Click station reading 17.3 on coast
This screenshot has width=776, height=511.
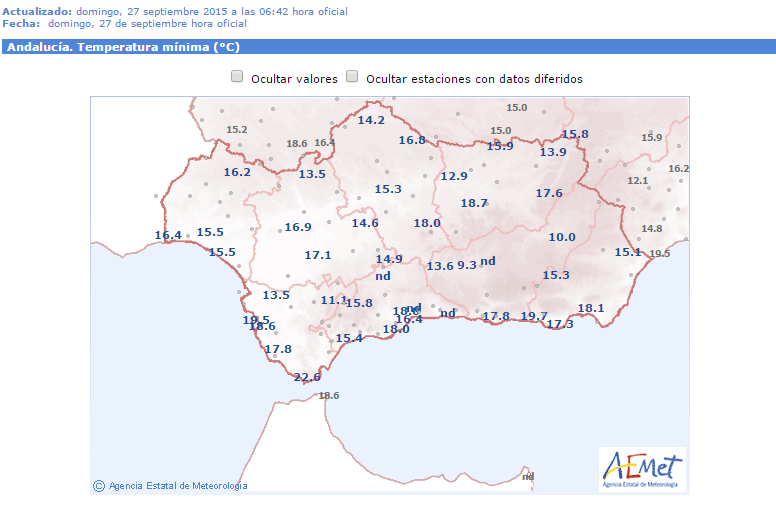560,325
